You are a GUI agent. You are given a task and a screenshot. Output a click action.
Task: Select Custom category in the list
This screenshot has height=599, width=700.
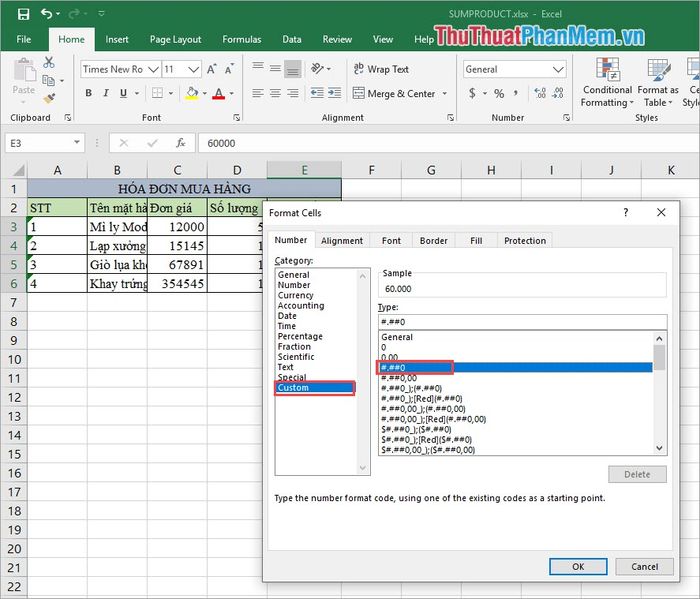click(x=315, y=387)
